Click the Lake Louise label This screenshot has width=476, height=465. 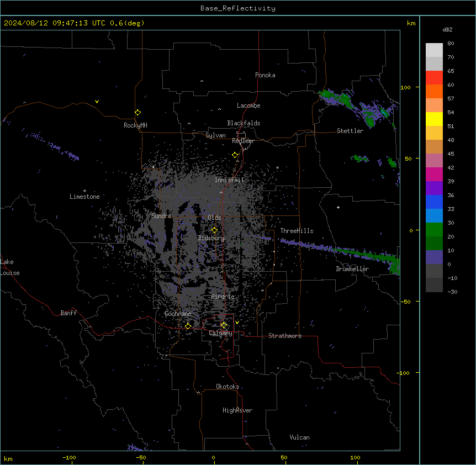(9, 267)
